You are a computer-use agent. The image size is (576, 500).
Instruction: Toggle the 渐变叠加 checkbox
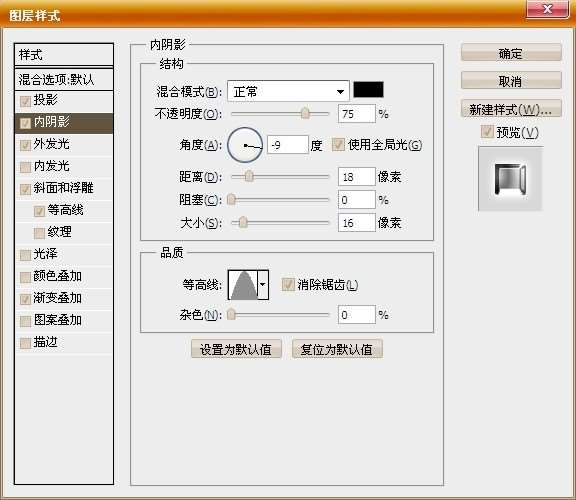(25, 299)
